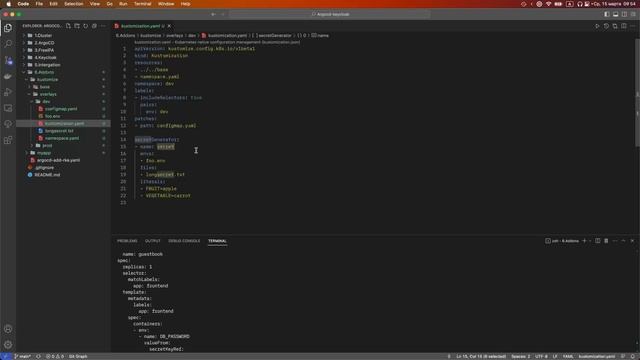Go back with the navigation arrow in title bar

coord(213,14)
